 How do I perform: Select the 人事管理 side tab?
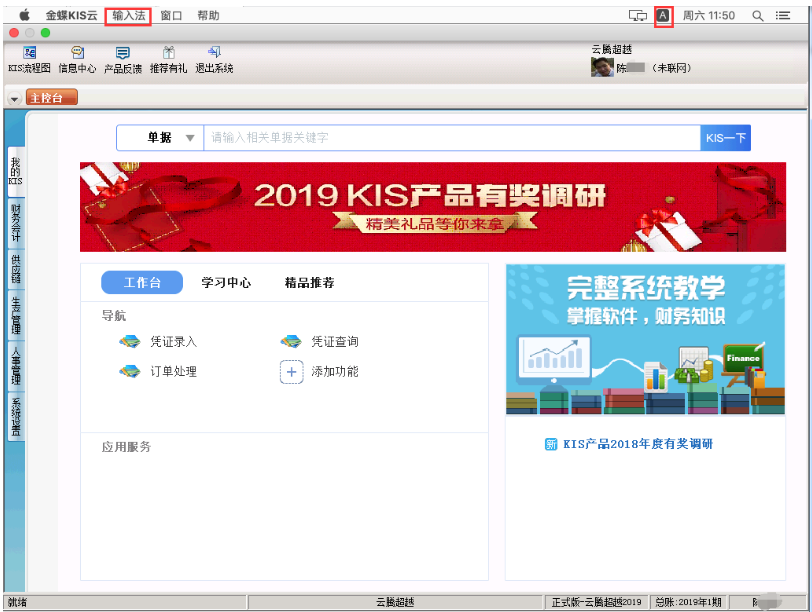click(x=16, y=366)
